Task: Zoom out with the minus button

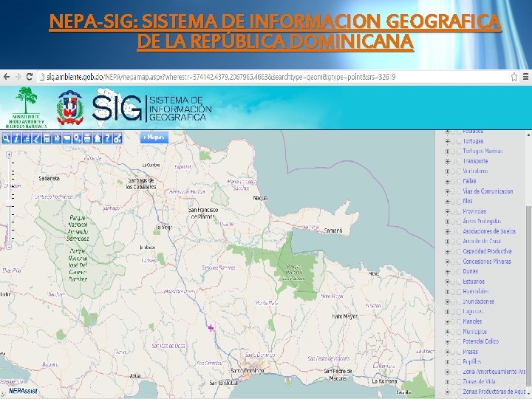Action: point(9,247)
